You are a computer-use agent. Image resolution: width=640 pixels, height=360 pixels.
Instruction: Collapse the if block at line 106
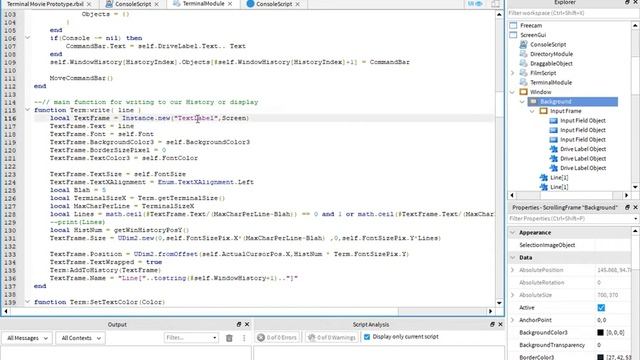[28, 38]
